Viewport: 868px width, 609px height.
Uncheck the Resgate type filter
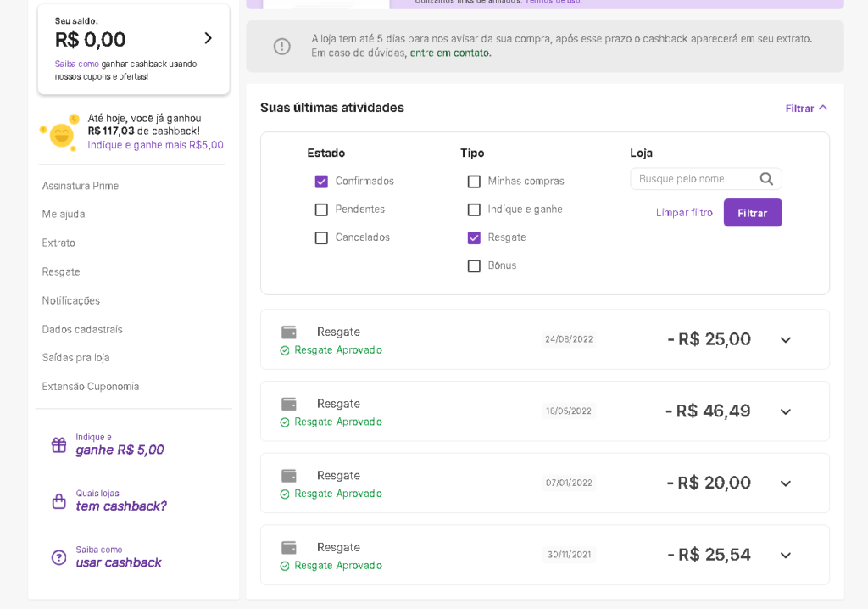(x=474, y=237)
